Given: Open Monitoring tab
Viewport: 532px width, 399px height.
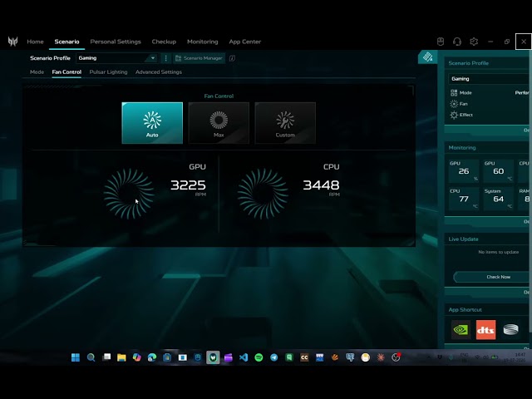Looking at the screenshot, I should (203, 42).
